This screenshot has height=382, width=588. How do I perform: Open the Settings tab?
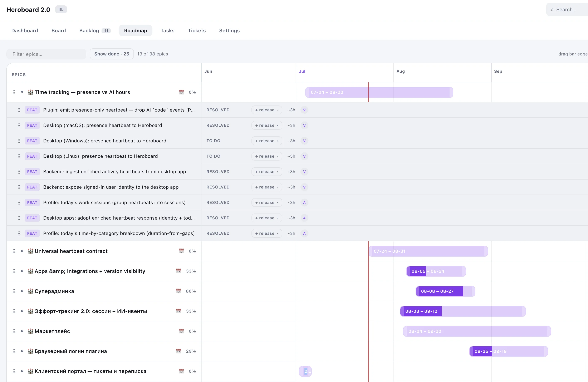click(x=229, y=30)
